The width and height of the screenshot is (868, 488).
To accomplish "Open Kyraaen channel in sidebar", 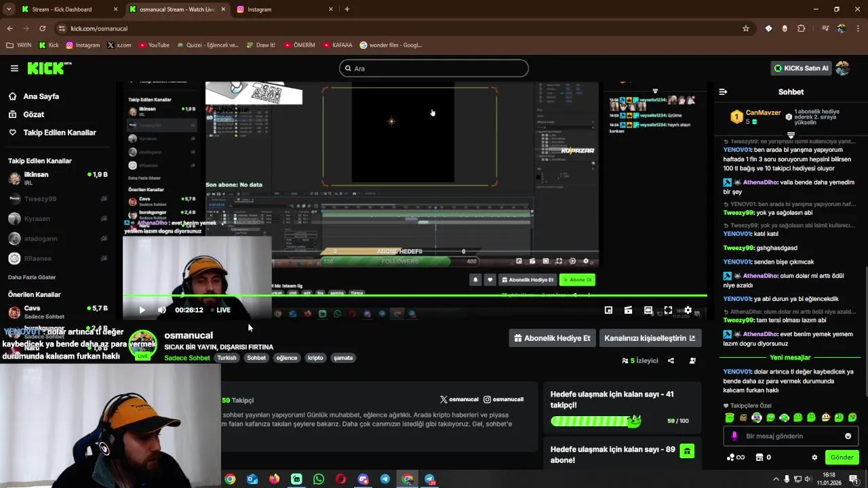I will pos(58,219).
